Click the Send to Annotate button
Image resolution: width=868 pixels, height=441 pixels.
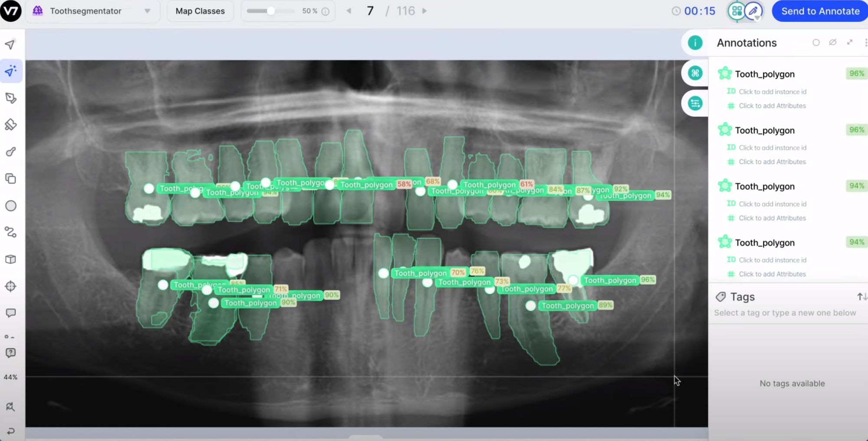click(x=820, y=11)
